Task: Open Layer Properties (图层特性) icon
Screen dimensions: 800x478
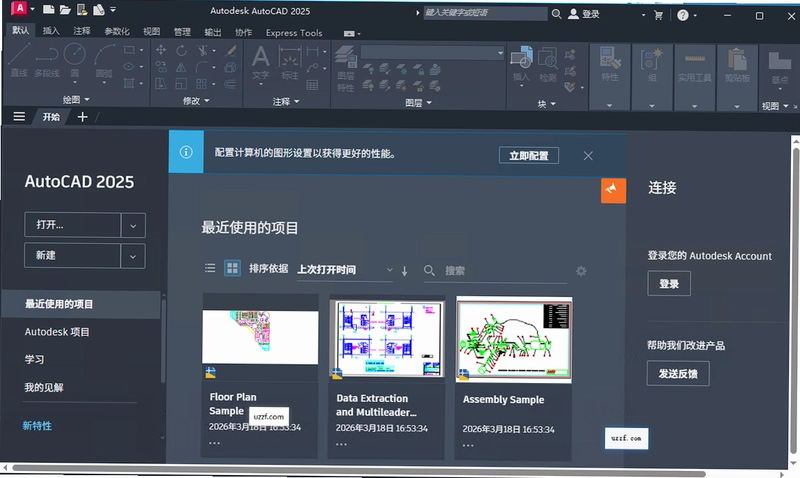Action: click(x=346, y=69)
